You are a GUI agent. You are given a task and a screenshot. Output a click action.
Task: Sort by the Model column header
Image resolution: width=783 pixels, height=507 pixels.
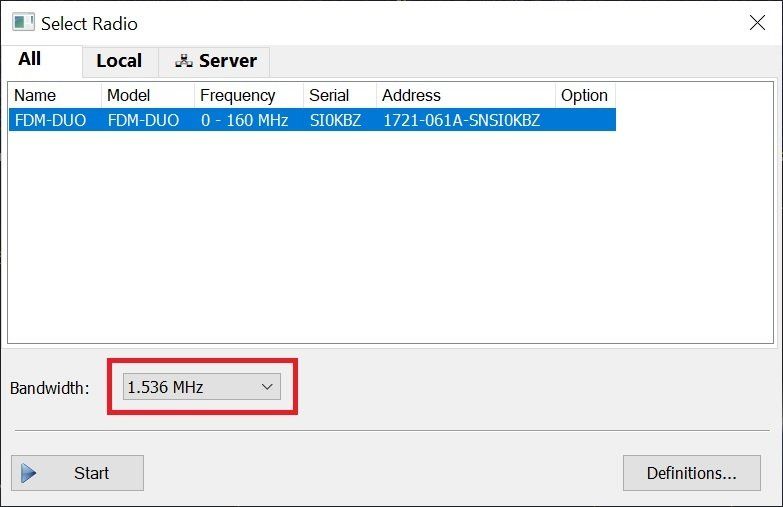coord(148,95)
